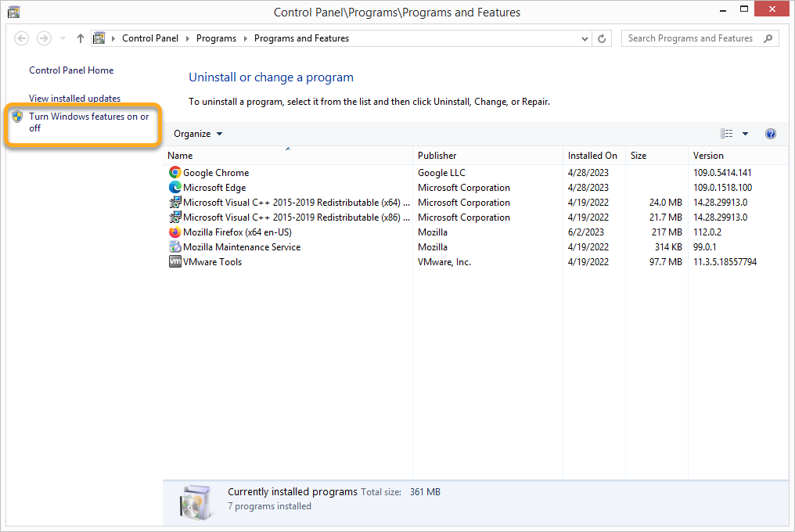Go to Control Panel Home
Screen dimensions: 795x532
[x=71, y=70]
